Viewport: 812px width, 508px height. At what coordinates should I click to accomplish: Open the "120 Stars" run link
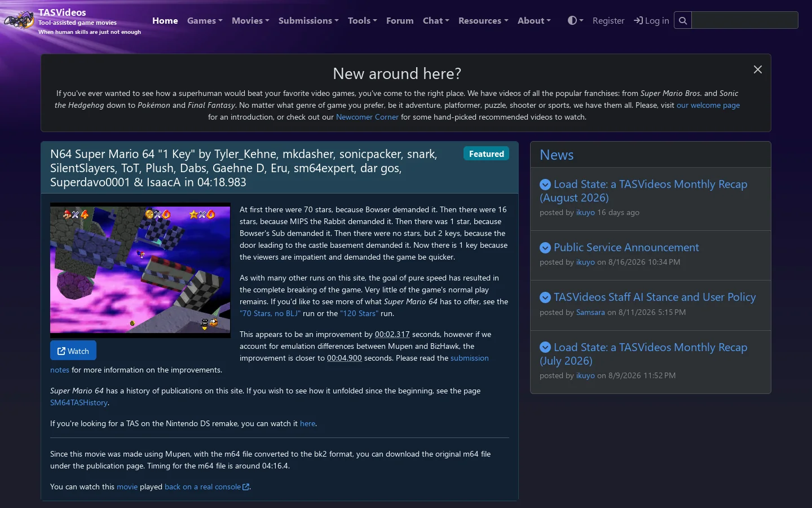click(359, 314)
